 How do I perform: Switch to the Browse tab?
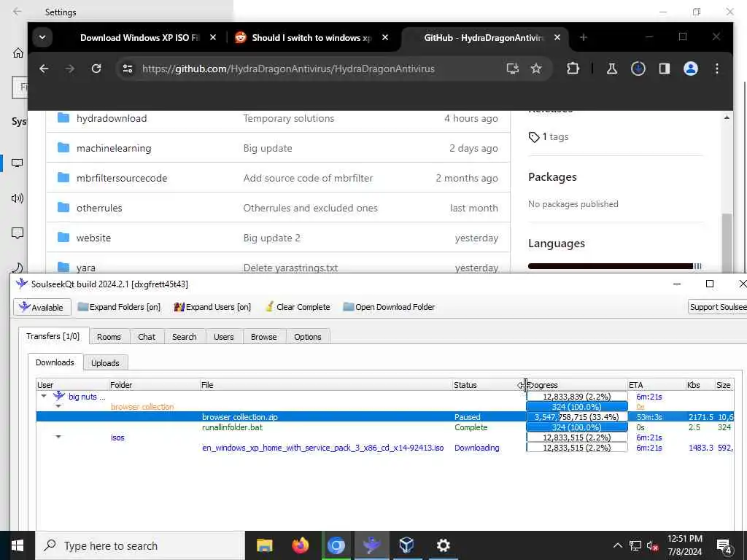coord(264,337)
